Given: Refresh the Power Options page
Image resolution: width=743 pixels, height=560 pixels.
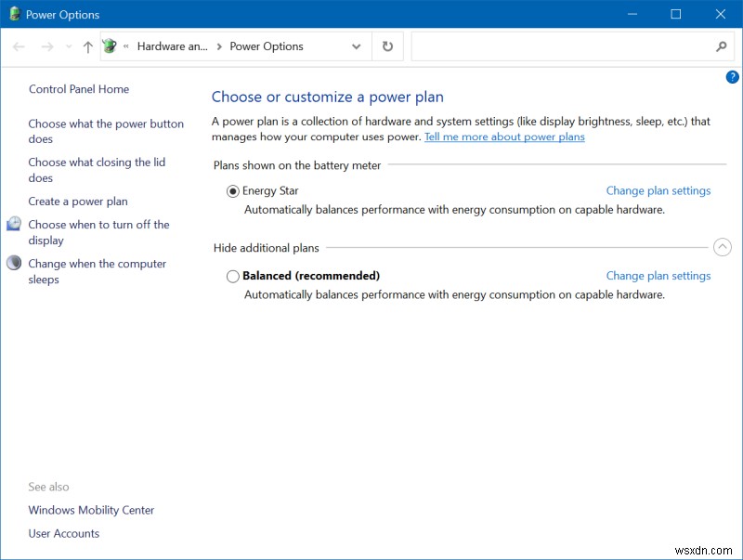Looking at the screenshot, I should click(x=387, y=46).
